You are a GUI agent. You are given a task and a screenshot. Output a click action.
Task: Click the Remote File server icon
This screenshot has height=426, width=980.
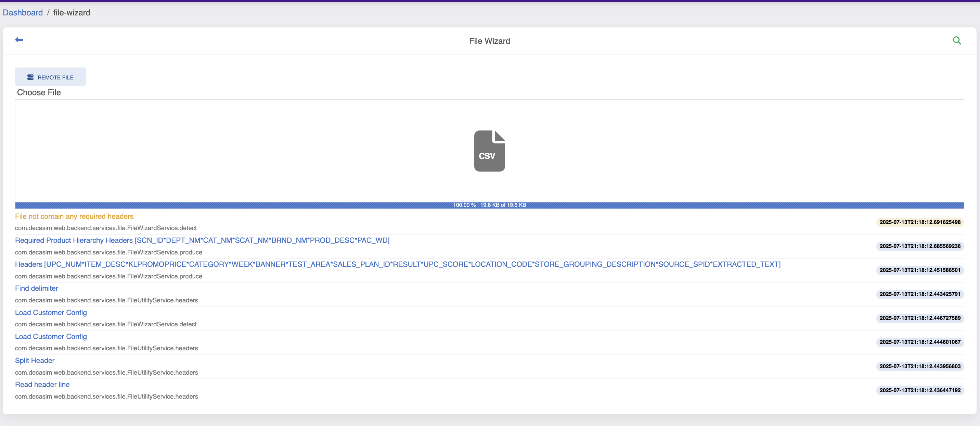30,77
